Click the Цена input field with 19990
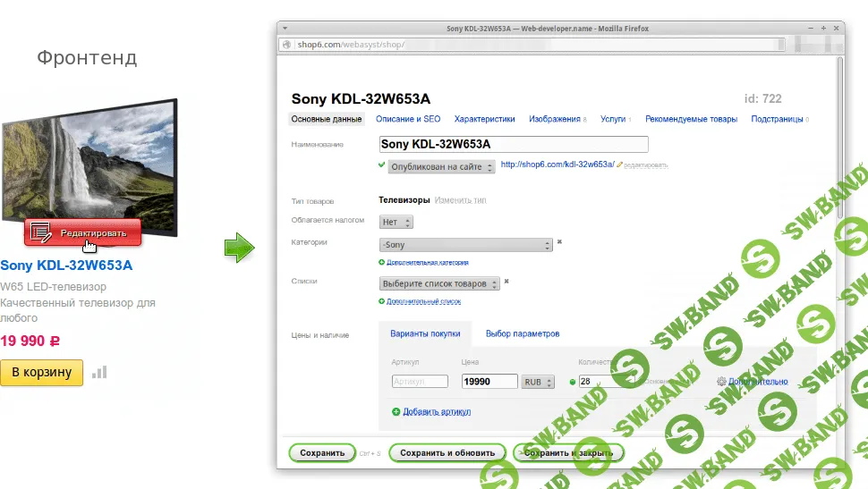Viewport: 868px width, 489px height. tap(489, 382)
